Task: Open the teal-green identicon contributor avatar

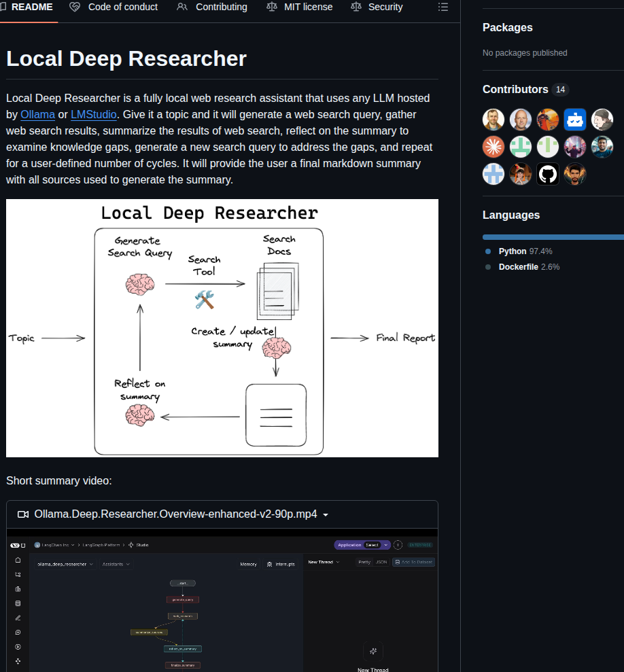Action: (x=521, y=147)
